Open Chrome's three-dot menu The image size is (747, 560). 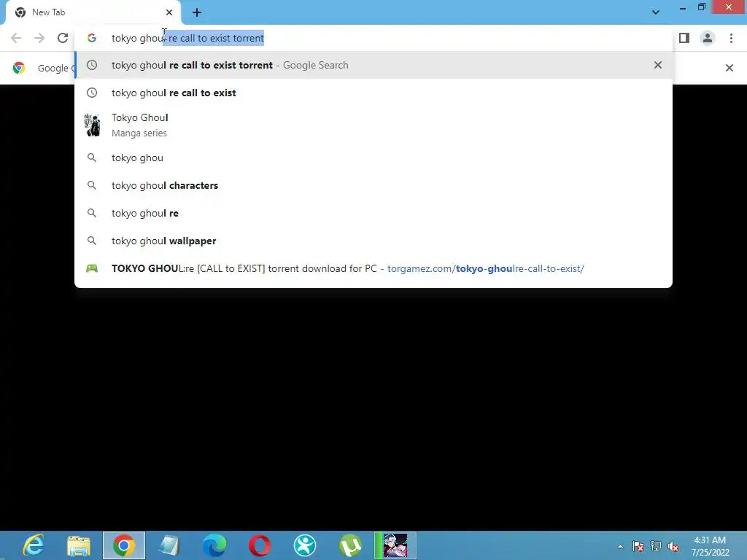tap(731, 38)
